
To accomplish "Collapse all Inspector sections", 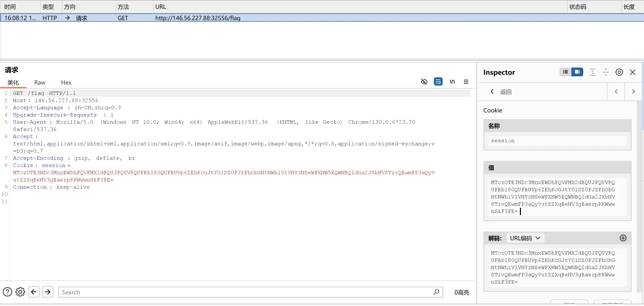I will [x=606, y=72].
